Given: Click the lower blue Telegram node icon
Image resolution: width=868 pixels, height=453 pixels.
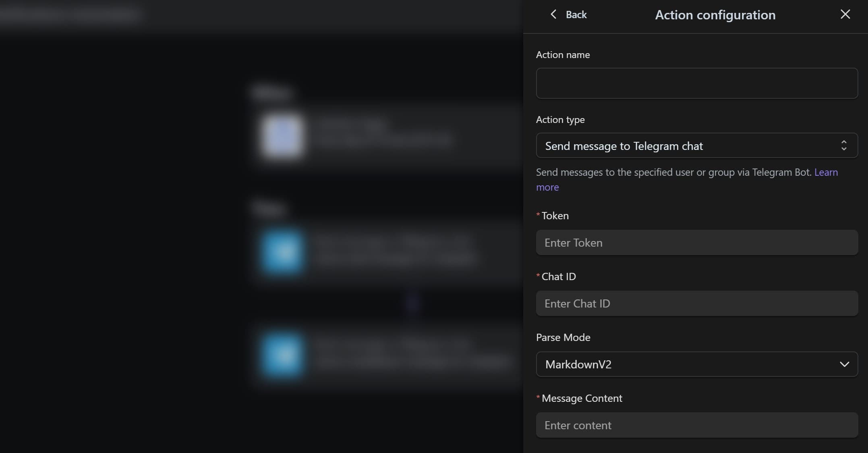Looking at the screenshot, I should tap(282, 355).
